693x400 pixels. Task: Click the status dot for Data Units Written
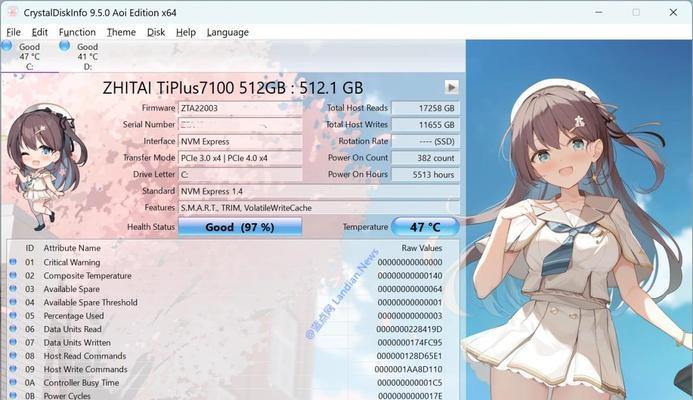coord(13,342)
